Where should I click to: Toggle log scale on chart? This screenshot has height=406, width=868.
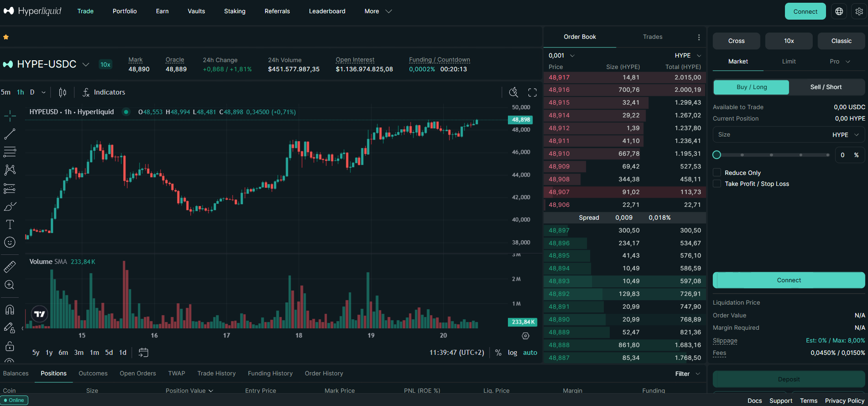pos(512,353)
